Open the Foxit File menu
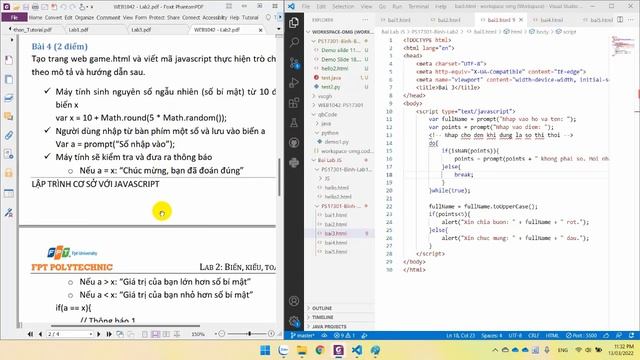 point(14,18)
